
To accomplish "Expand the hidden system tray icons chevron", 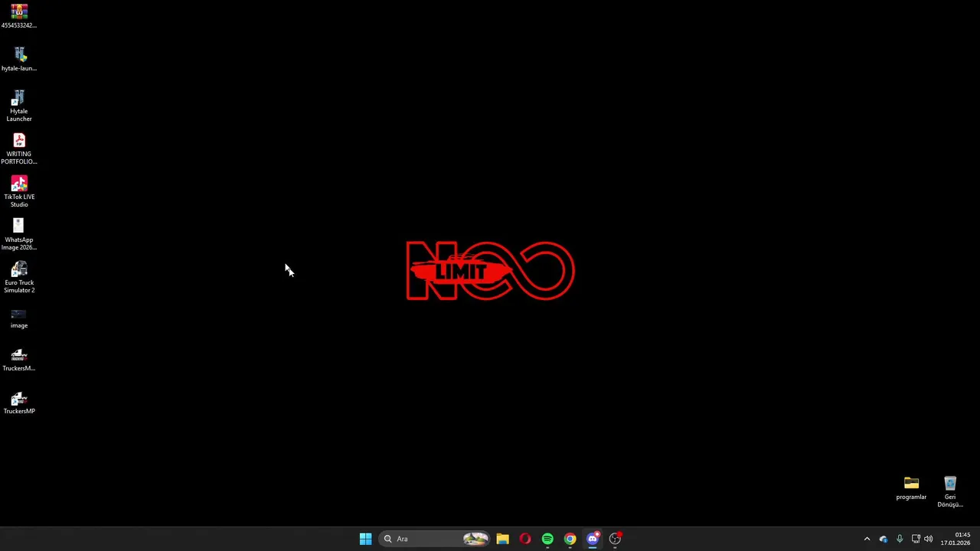I will click(x=867, y=539).
